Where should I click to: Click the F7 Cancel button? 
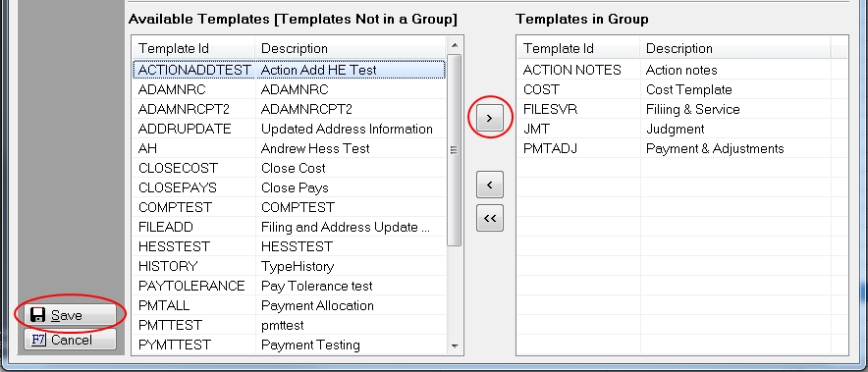(x=70, y=340)
